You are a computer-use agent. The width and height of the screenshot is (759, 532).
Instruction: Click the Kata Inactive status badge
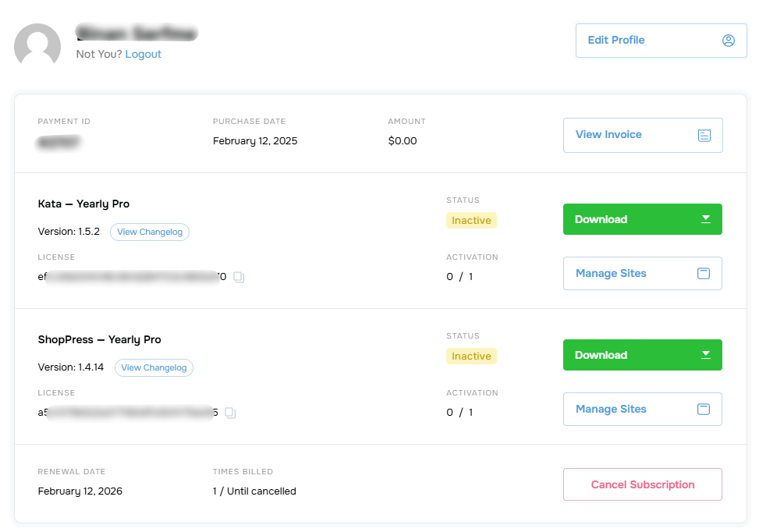[471, 221]
